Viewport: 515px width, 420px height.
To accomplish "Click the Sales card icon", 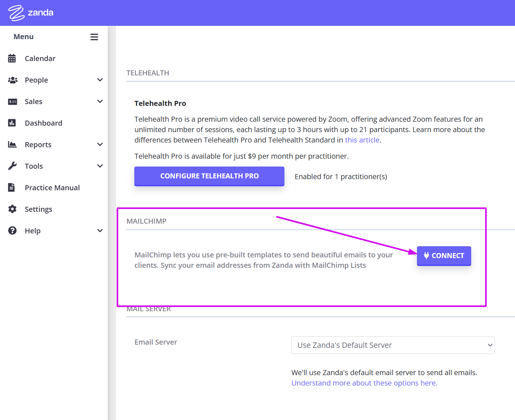I will click(13, 102).
